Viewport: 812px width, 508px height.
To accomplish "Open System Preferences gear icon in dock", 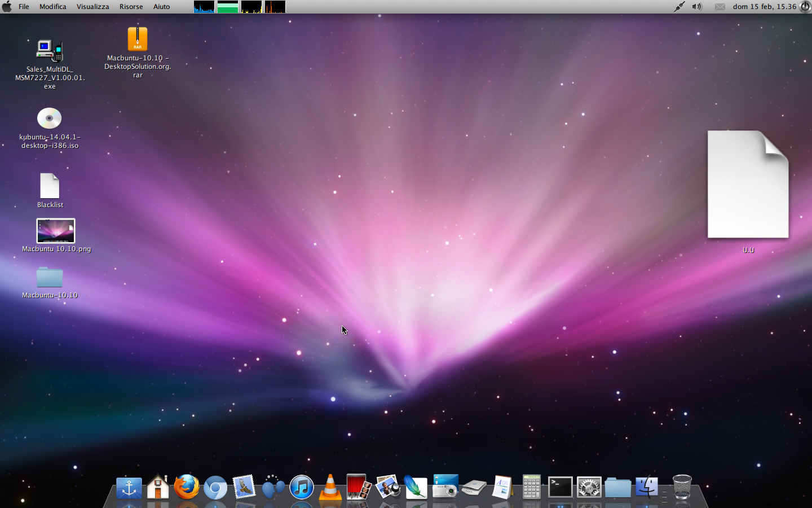I will 589,487.
